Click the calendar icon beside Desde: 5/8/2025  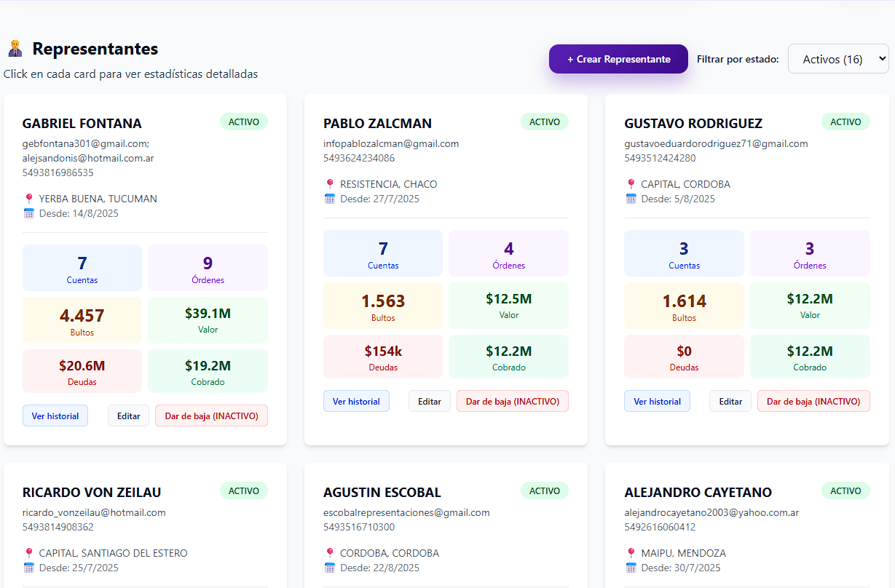point(631,199)
